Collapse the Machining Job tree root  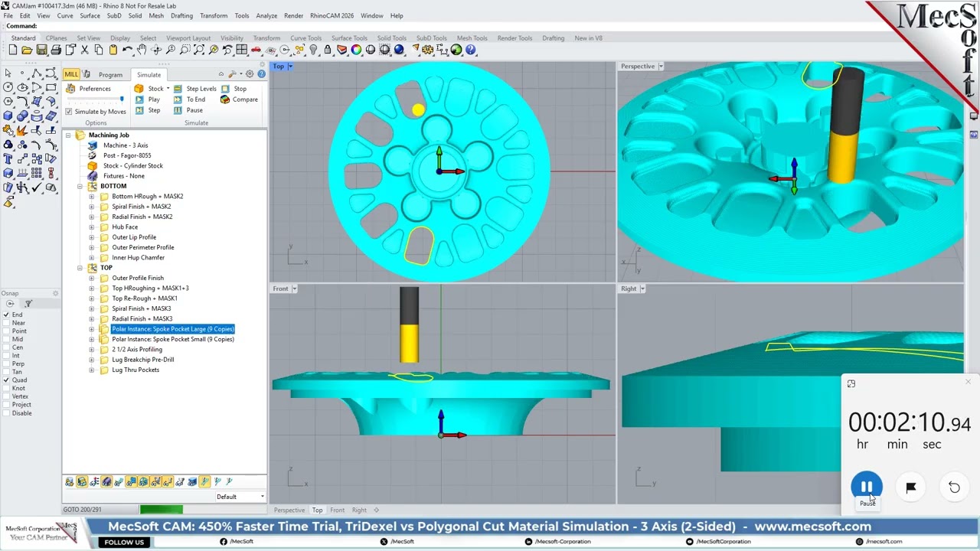[x=68, y=135]
